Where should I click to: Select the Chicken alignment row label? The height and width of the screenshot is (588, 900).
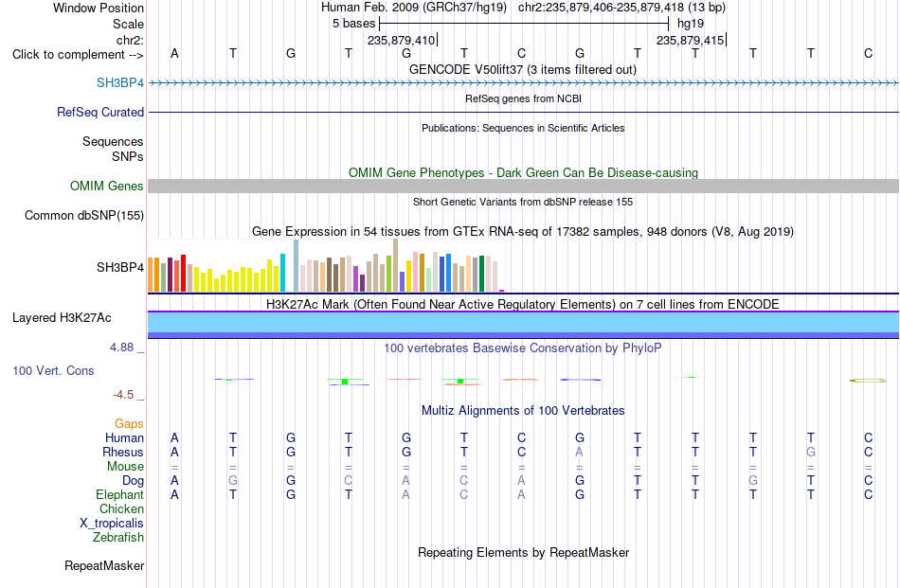pyautogui.click(x=121, y=508)
